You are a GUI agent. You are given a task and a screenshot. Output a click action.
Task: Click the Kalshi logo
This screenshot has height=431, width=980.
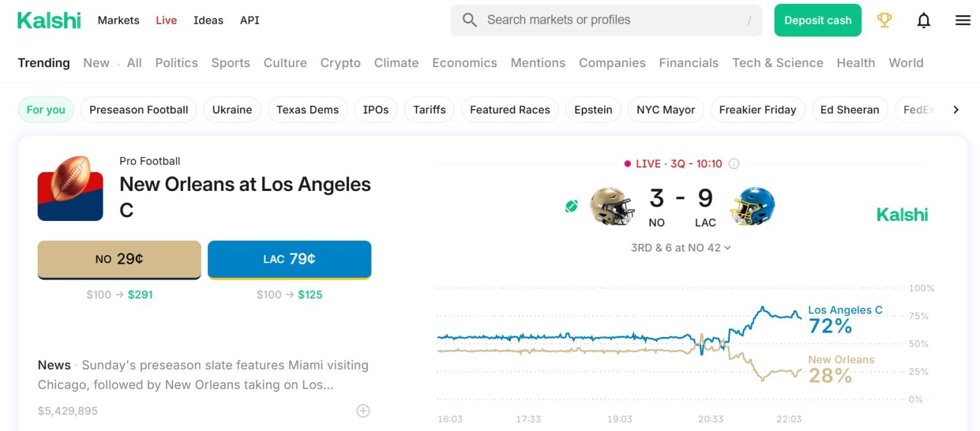(x=49, y=20)
